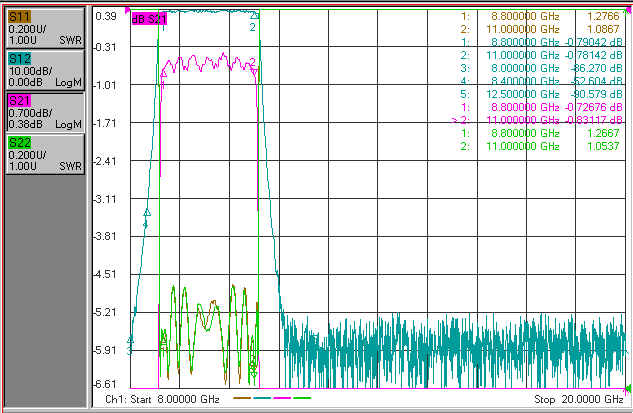This screenshot has width=633, height=413.
Task: Click teal marker 2 triangle at passband top
Action: pos(254,16)
